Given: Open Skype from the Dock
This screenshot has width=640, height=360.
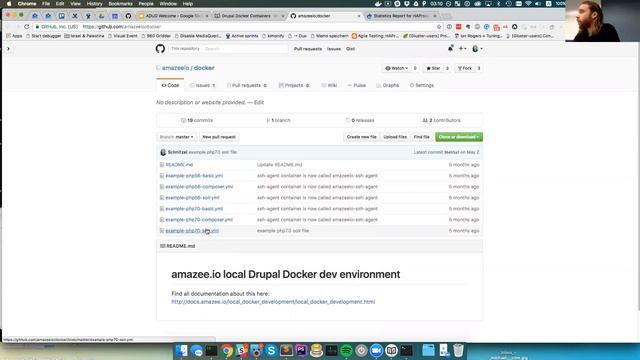Looking at the screenshot, I should coord(271,351).
